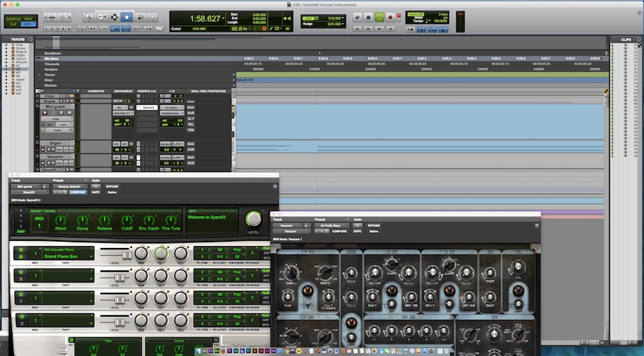
Task: Open the toolbar options menu button
Action: coord(639,13)
